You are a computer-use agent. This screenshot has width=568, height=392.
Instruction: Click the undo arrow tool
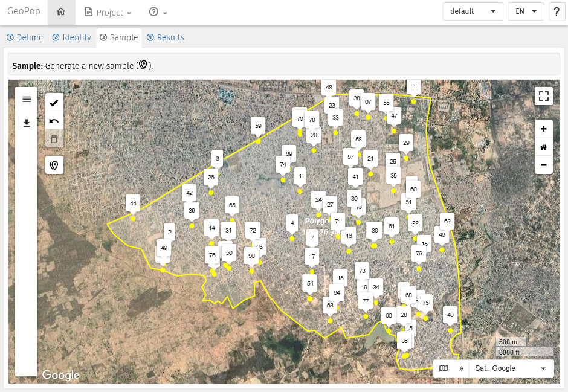tap(54, 121)
